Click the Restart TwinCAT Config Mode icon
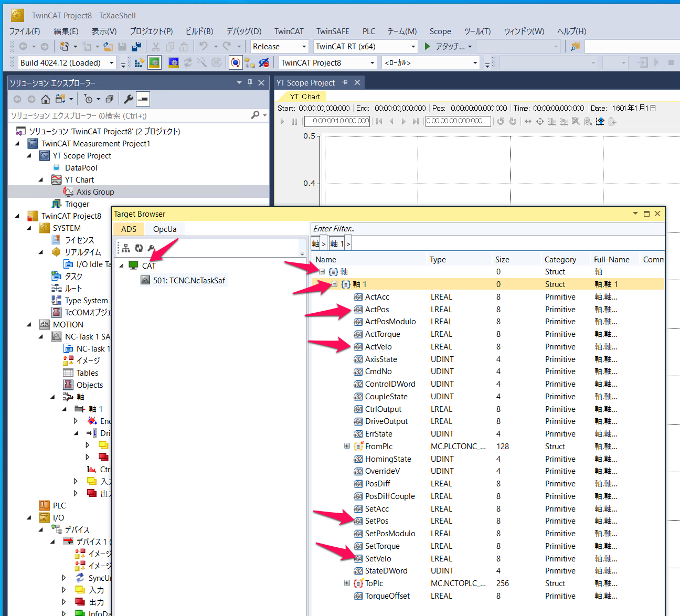The image size is (680, 616). (x=174, y=63)
